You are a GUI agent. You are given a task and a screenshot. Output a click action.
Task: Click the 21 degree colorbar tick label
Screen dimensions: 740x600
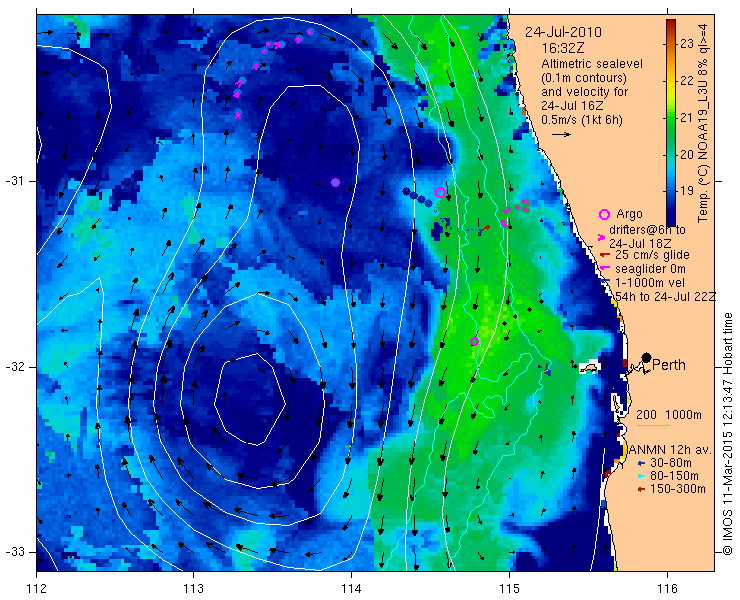tap(687, 118)
